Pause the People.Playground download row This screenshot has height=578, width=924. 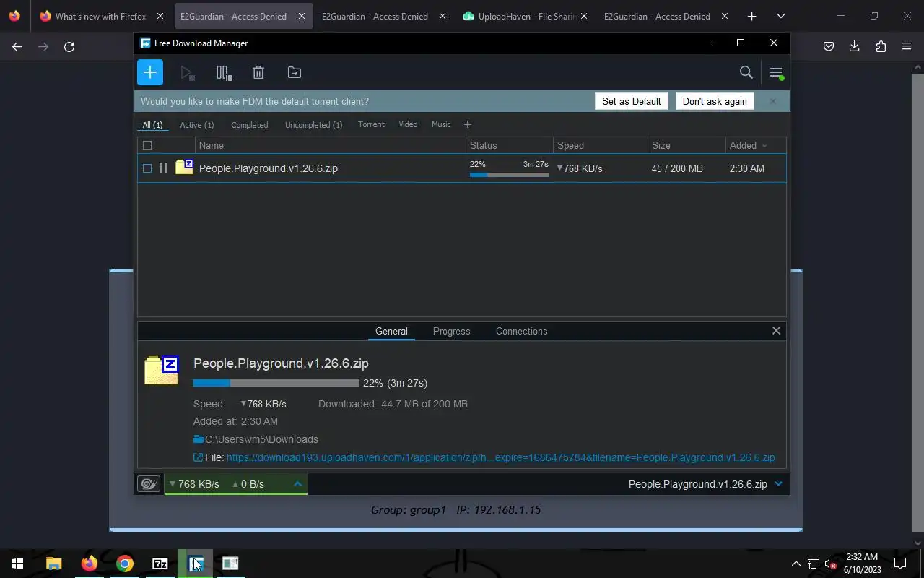pyautogui.click(x=163, y=168)
